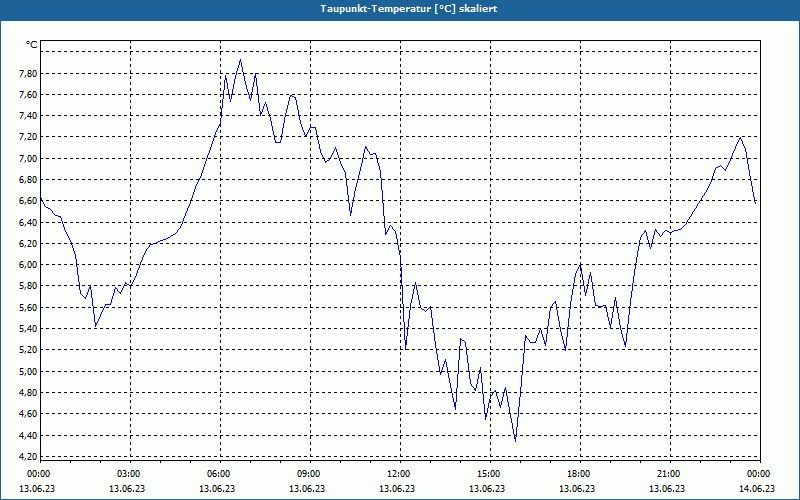Choose the 4,40 y-axis value
Image resolution: width=800 pixels, height=500 pixels.
tap(28, 435)
